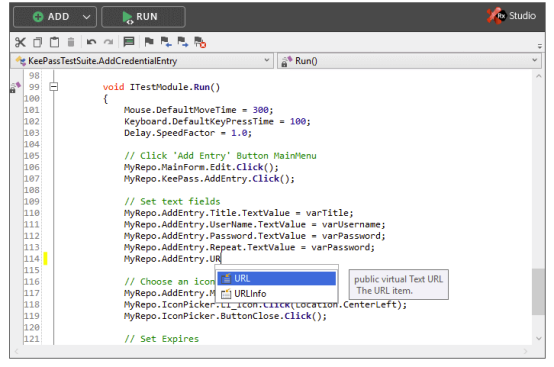Select URL in the autocomplete list
The image size is (554, 367).
coord(276,278)
